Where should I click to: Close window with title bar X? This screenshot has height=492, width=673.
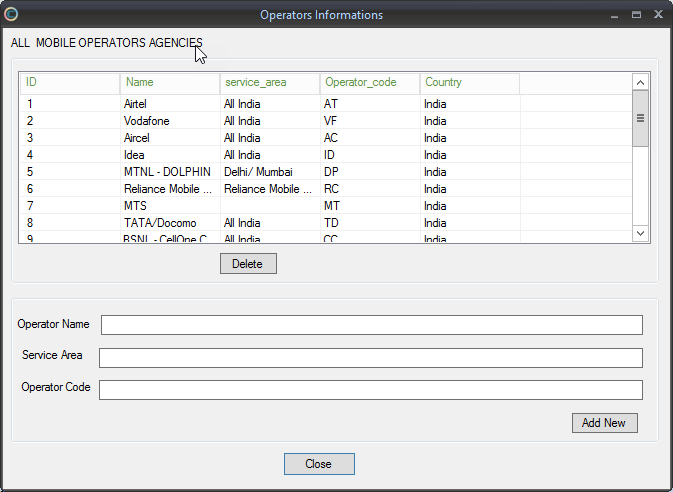click(658, 14)
